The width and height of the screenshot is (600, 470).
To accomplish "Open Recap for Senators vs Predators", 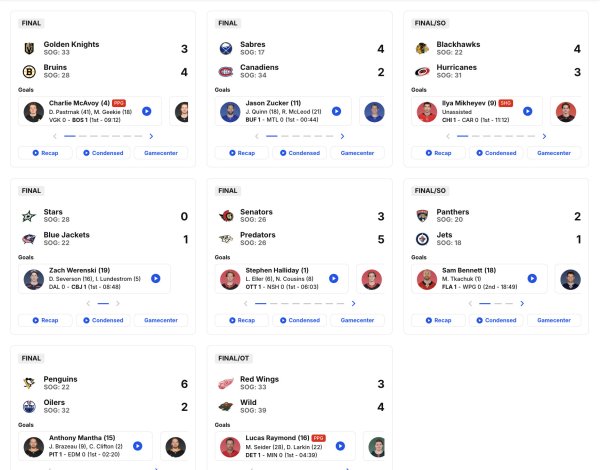I will (242, 320).
